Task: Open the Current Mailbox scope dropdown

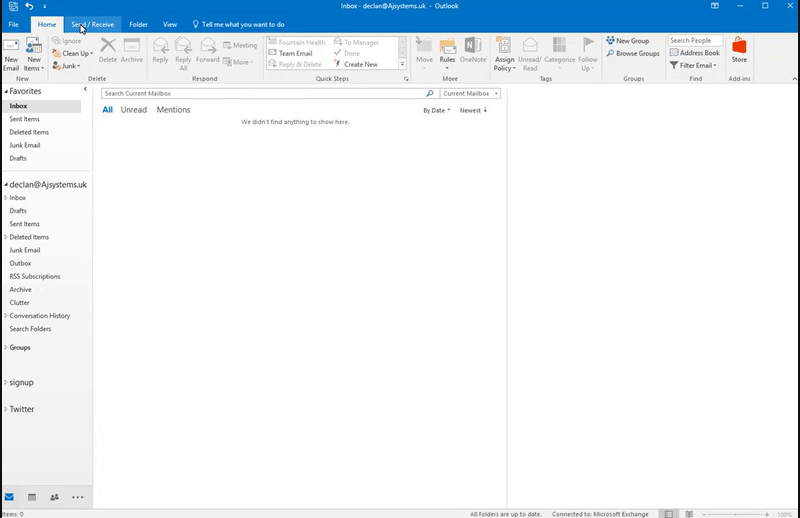Action: point(470,93)
